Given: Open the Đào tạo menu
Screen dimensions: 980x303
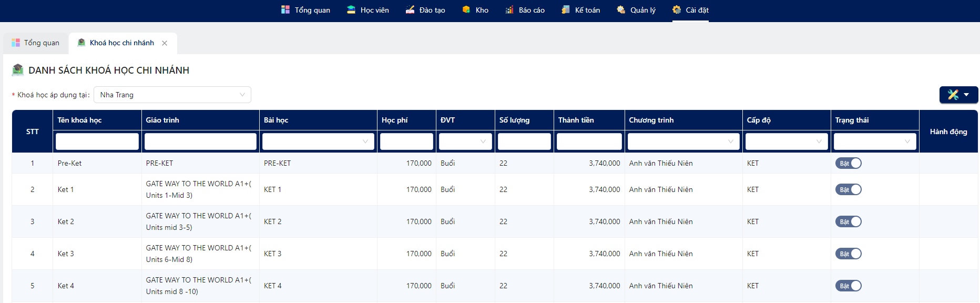Looking at the screenshot, I should 425,10.
